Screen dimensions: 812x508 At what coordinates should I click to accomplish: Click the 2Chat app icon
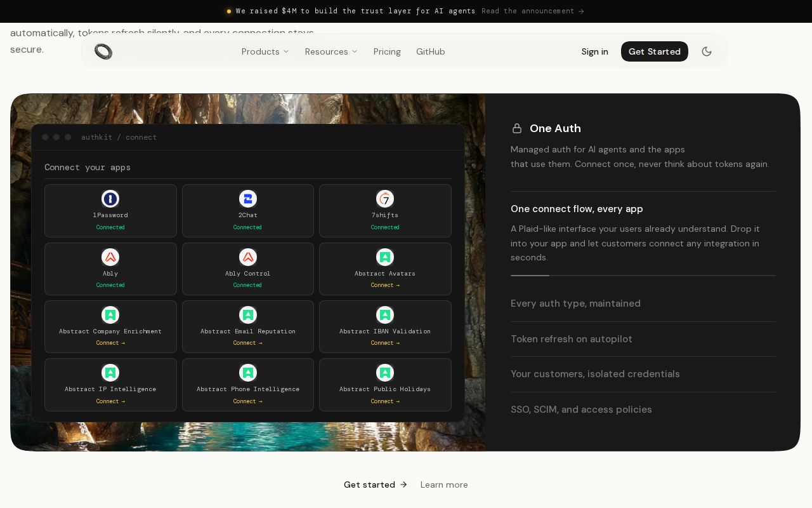coord(248,199)
